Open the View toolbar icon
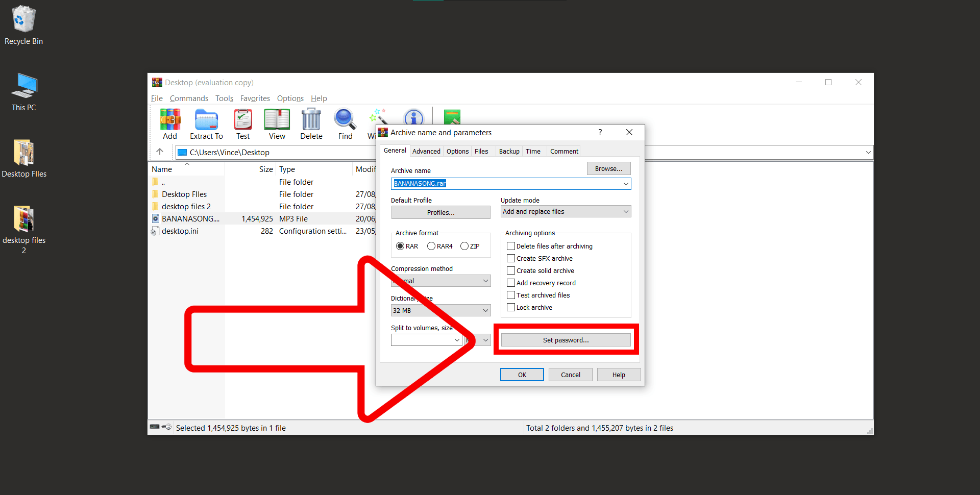 277,122
